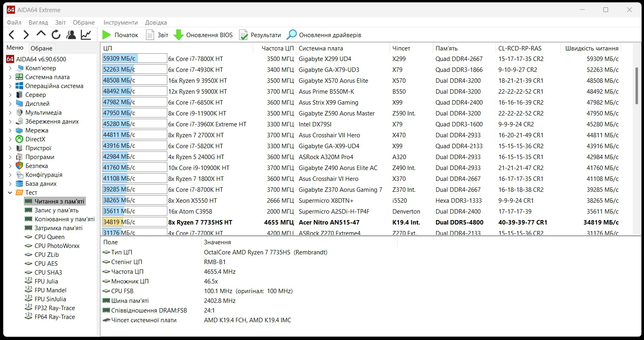This screenshot has height=340, width=644.
Task: Select the Безпека shield icon
Action: coord(19,166)
